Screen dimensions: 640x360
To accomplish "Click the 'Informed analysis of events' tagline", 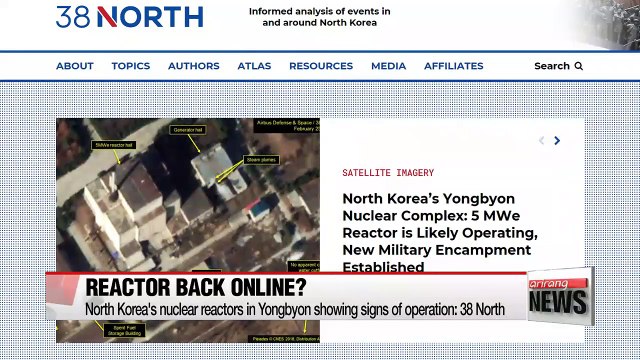I will tap(320, 17).
